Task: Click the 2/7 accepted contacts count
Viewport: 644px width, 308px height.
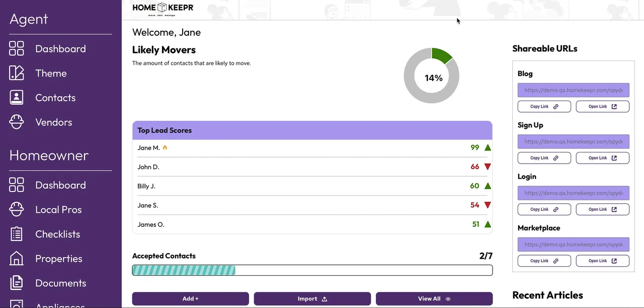Action: (486, 256)
